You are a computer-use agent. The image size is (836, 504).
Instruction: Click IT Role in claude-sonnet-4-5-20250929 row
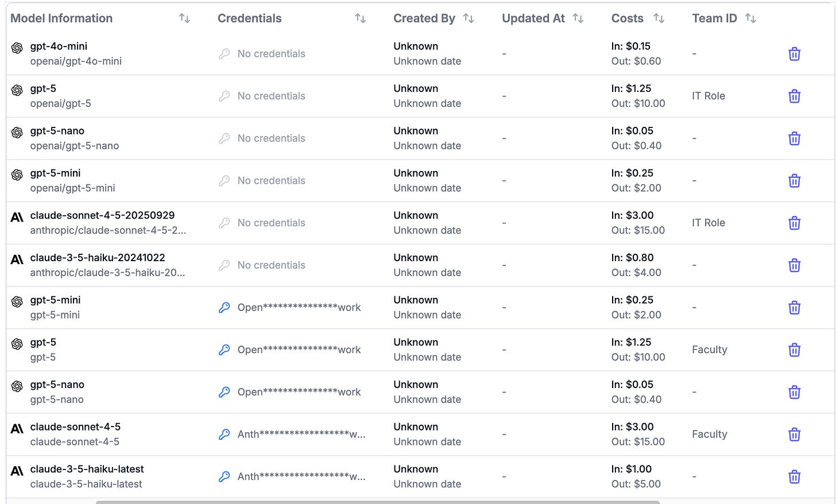709,223
